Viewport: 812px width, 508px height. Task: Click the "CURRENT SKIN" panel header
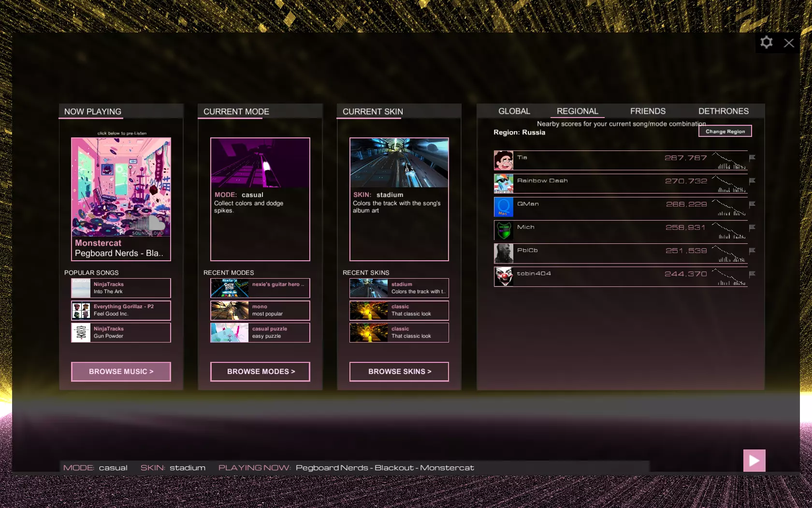(373, 112)
